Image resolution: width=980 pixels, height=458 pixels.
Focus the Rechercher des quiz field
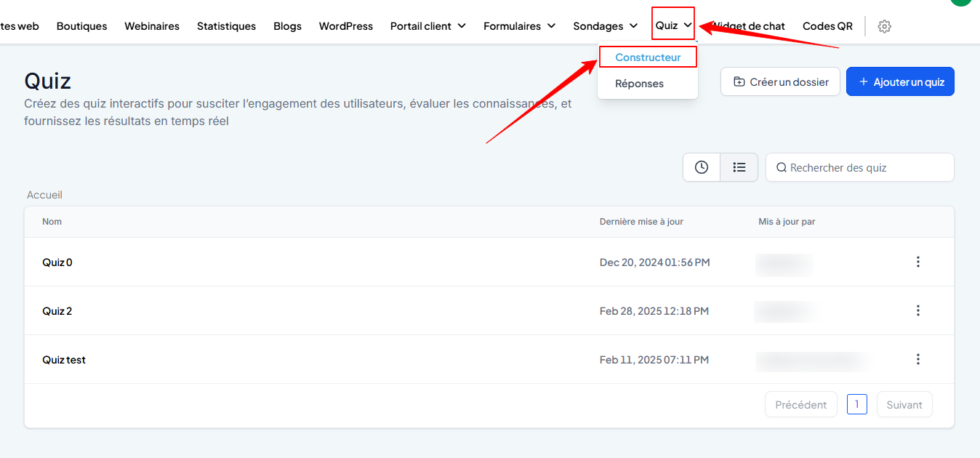[x=860, y=167]
